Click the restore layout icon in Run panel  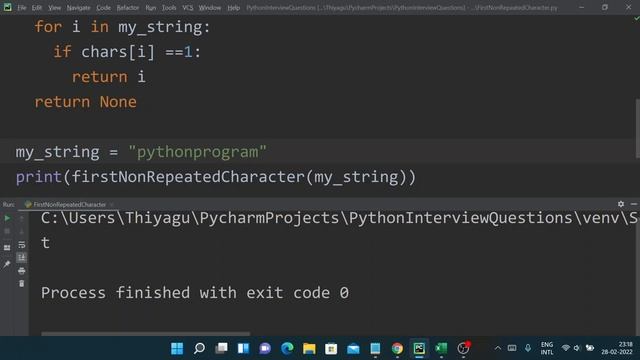pos(7,247)
